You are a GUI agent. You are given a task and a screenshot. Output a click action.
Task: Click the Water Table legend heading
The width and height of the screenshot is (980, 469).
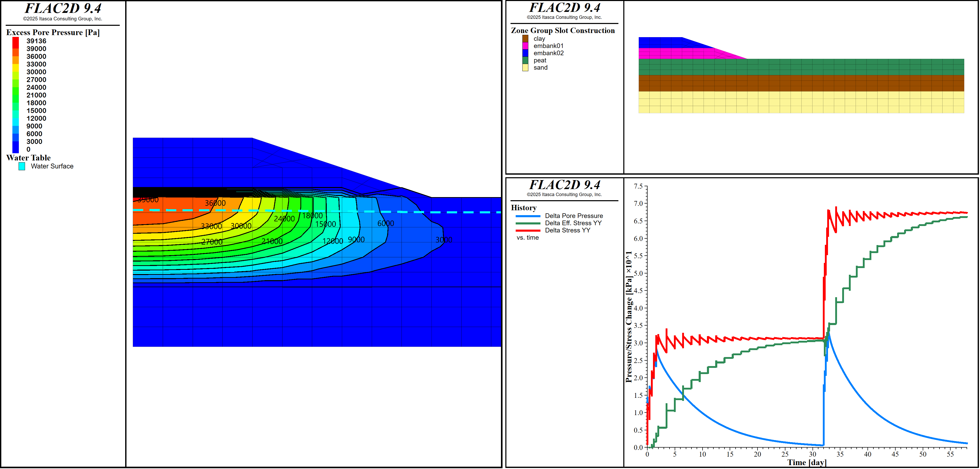pyautogui.click(x=29, y=158)
